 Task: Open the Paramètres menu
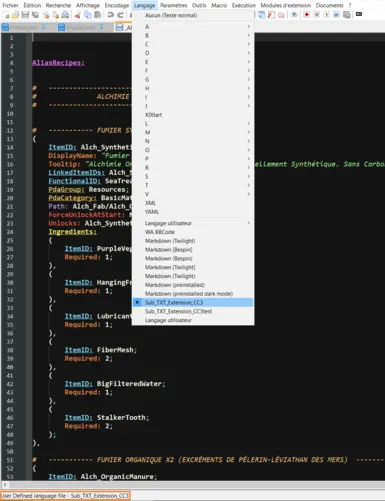click(x=174, y=5)
